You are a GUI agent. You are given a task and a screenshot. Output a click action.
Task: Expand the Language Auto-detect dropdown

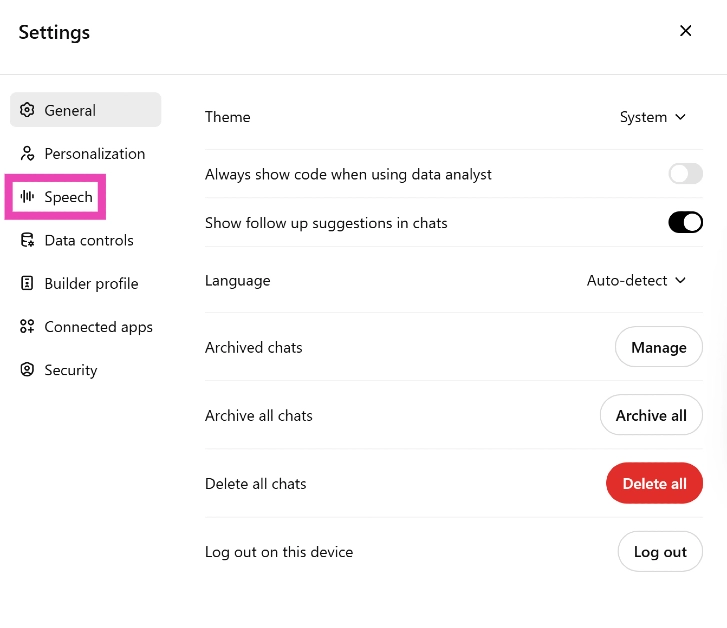(x=636, y=280)
